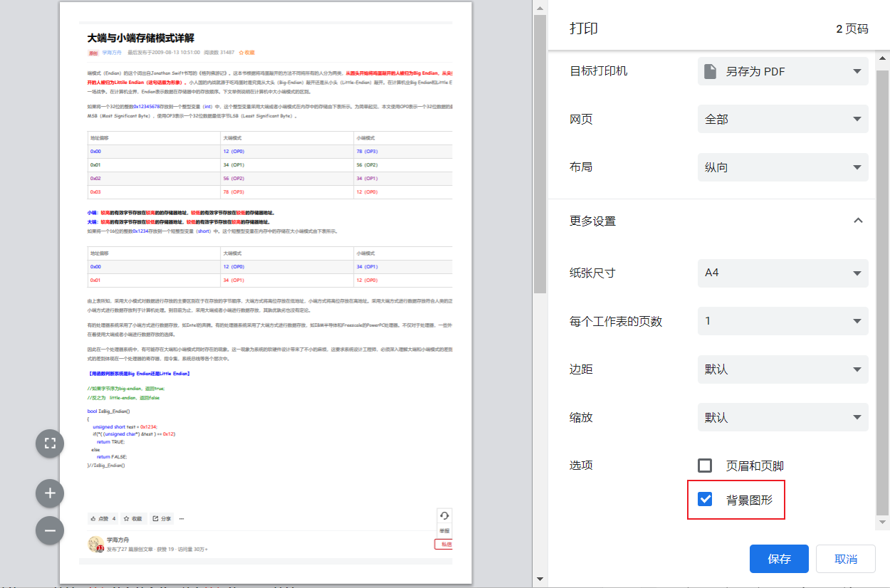Click 取消 to close the print dialog
Image resolution: width=890 pixels, height=588 pixels.
click(x=846, y=559)
